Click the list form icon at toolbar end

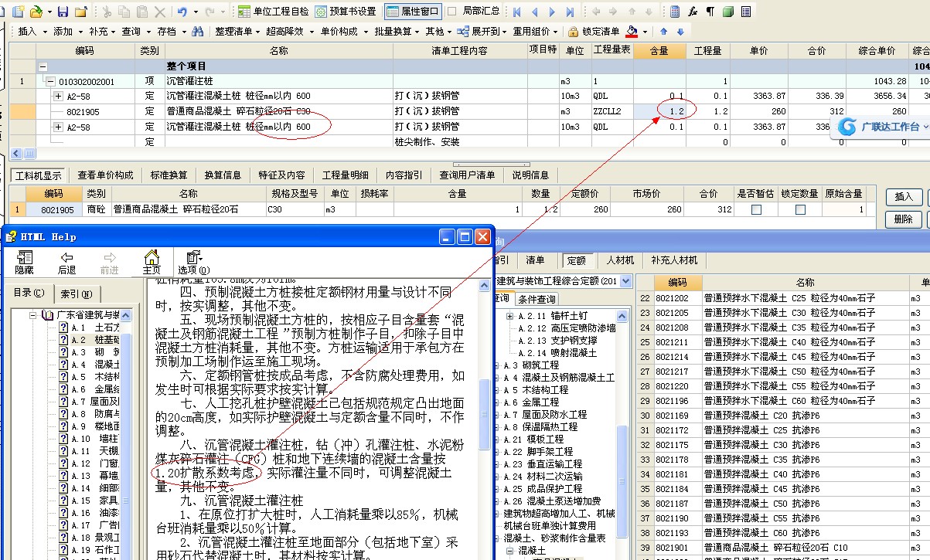coord(745,12)
